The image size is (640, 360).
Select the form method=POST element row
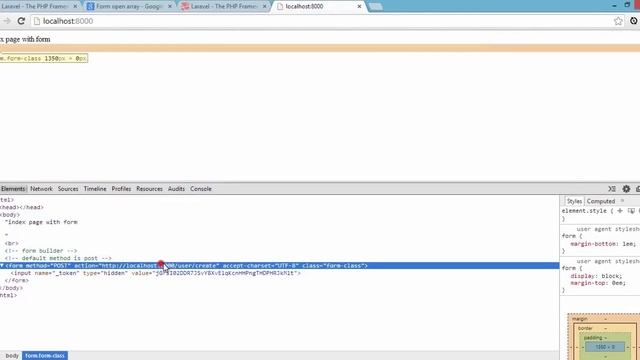point(280,265)
